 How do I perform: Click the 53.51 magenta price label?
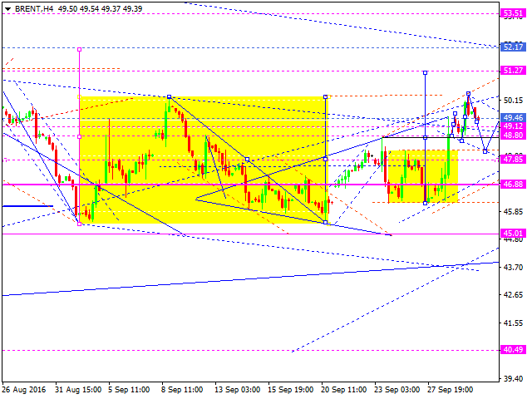513,13
